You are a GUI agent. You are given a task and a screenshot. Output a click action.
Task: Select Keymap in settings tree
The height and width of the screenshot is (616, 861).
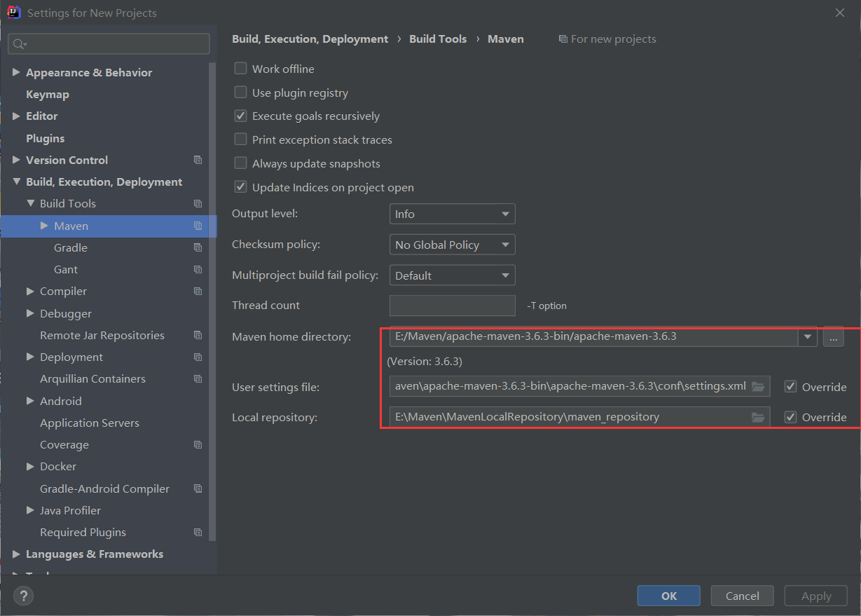tap(48, 94)
